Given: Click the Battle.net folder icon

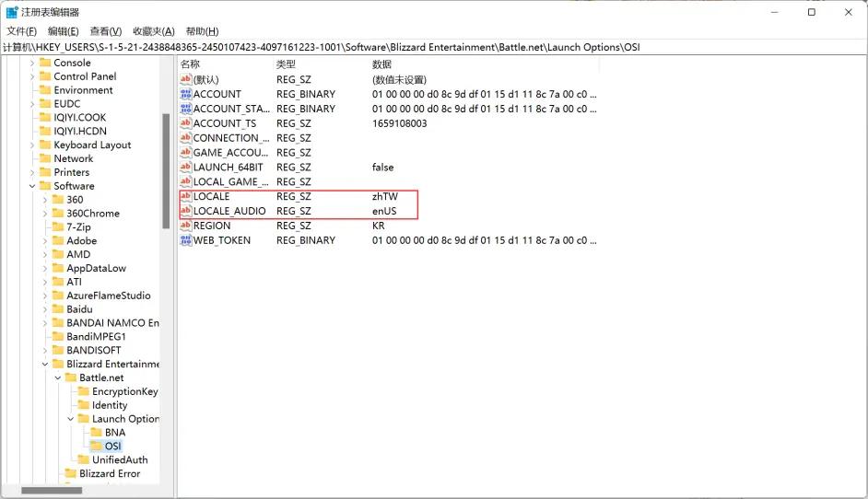Looking at the screenshot, I should [x=70, y=377].
